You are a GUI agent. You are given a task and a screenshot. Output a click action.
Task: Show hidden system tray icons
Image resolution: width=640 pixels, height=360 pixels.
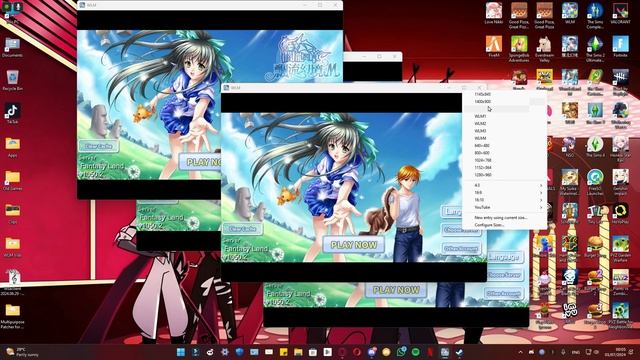[x=520, y=352]
